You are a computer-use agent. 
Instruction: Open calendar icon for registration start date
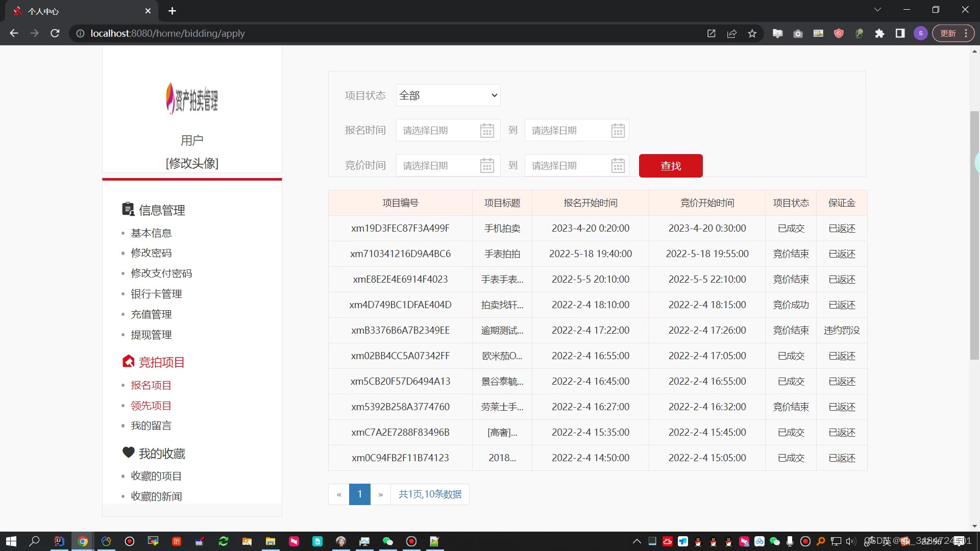click(487, 131)
